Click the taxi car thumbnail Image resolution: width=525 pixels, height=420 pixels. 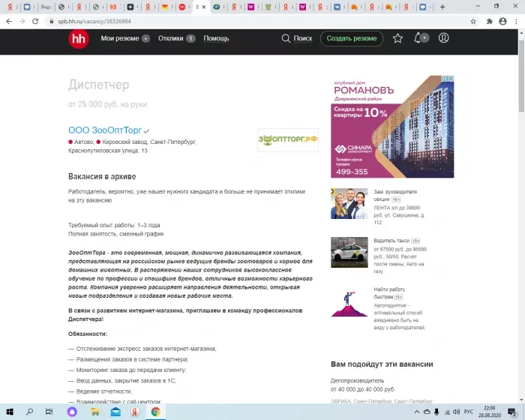(349, 252)
